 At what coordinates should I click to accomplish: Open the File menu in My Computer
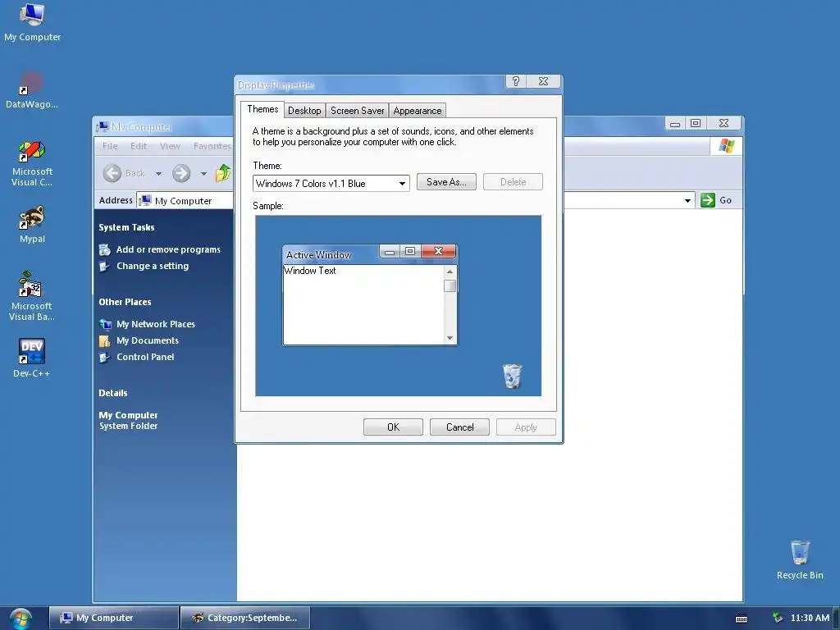tap(110, 146)
